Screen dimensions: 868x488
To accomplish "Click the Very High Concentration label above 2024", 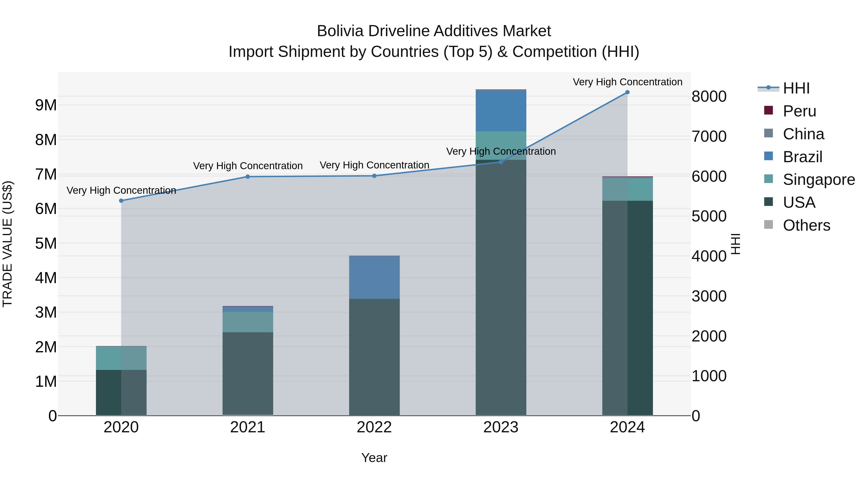I will [x=627, y=82].
